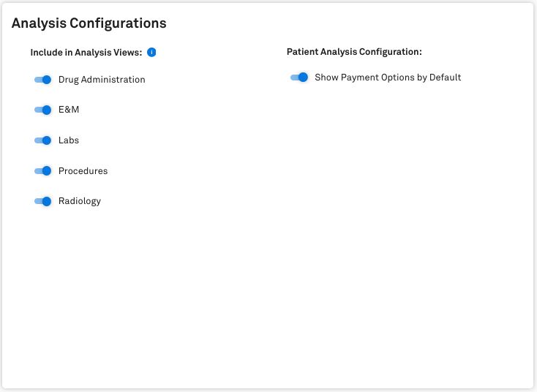Click the Radiology label text
This screenshot has height=392, width=537.
click(x=80, y=201)
